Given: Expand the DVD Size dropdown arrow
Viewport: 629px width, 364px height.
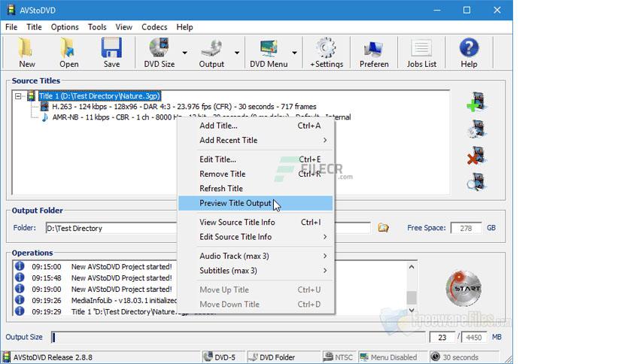Looking at the screenshot, I should click(184, 53).
